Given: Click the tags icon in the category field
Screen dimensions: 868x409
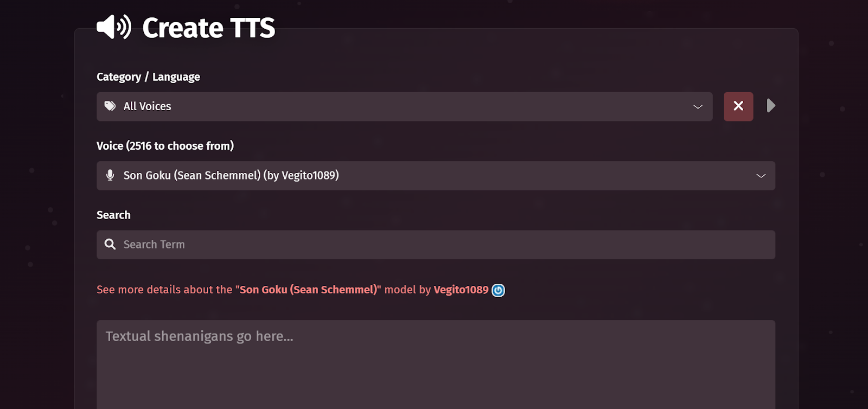Looking at the screenshot, I should (x=110, y=106).
